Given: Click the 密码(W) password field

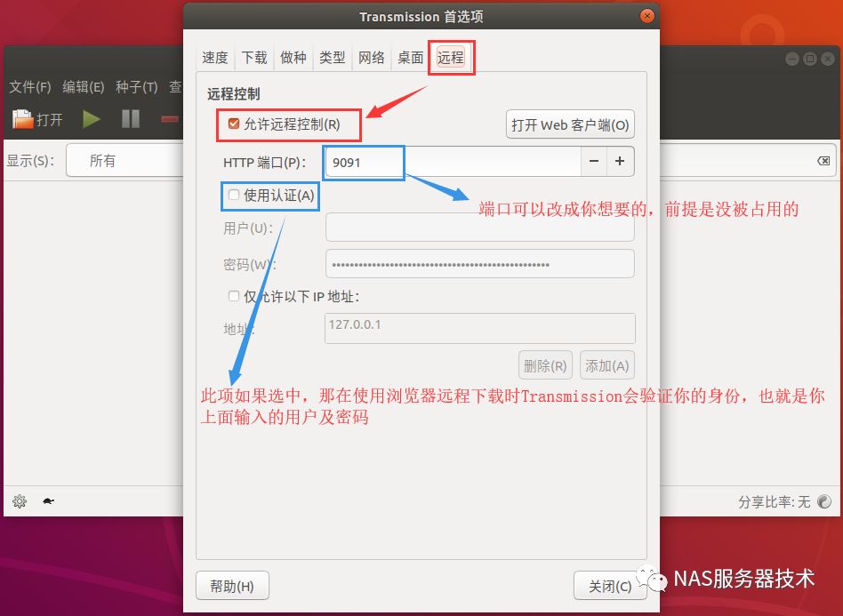Looking at the screenshot, I should click(480, 264).
